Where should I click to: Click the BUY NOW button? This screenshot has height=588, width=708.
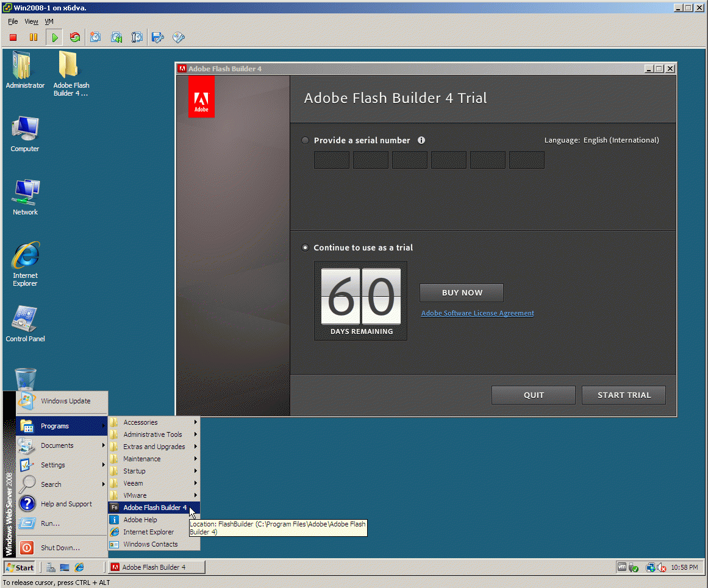click(x=462, y=292)
